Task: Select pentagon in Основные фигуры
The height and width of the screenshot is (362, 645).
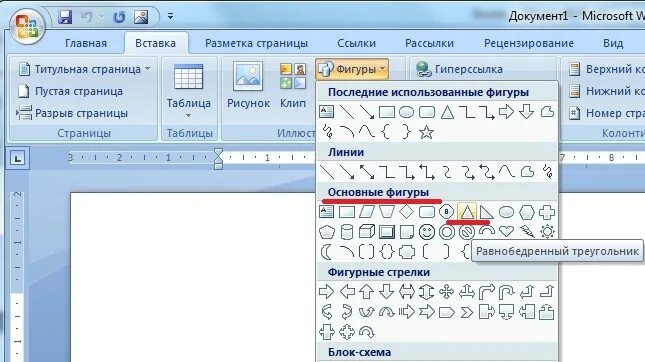Action: [327, 232]
